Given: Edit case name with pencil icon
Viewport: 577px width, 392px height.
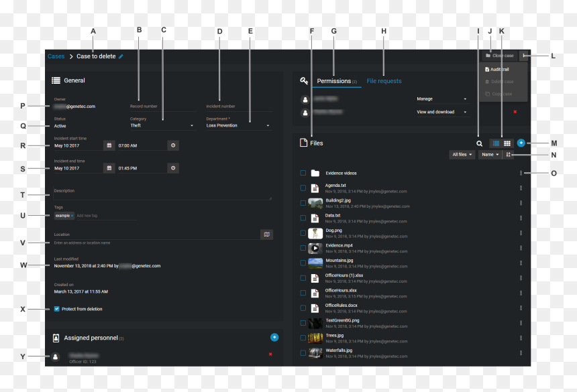Looking at the screenshot, I should [121, 56].
